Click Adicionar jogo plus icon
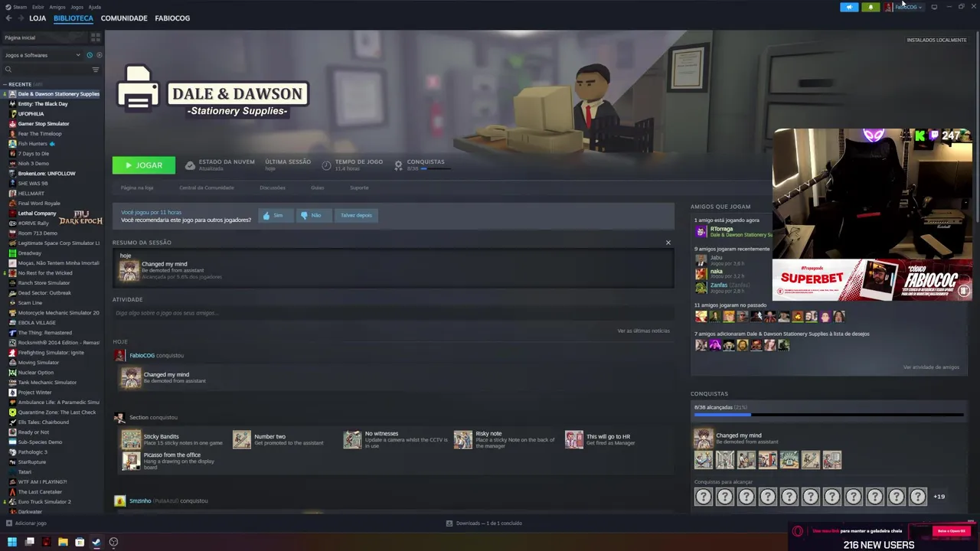This screenshot has width=980, height=551. [x=9, y=523]
